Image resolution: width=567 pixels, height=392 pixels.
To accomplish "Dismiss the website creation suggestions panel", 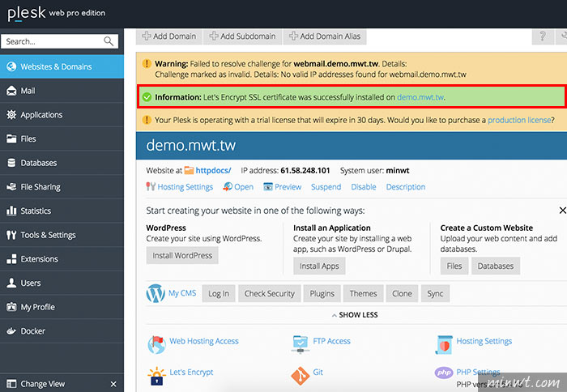I will (562, 211).
